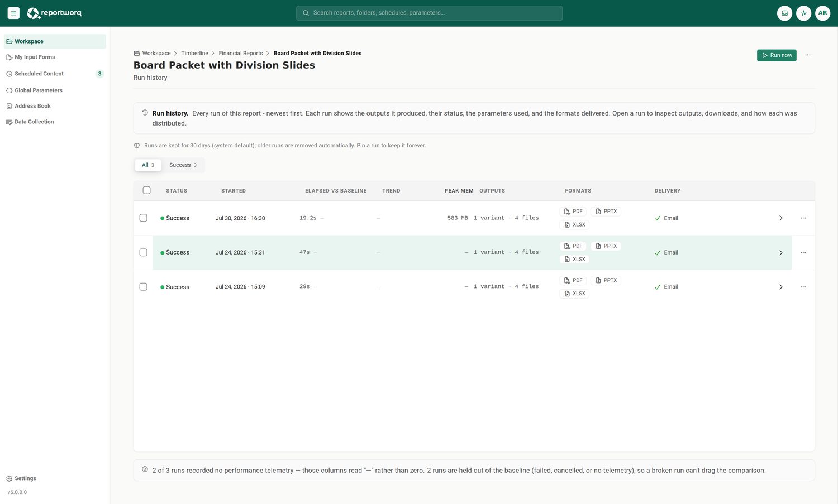Check the Jul 24, 2026 15:09 run checkbox

tap(143, 287)
